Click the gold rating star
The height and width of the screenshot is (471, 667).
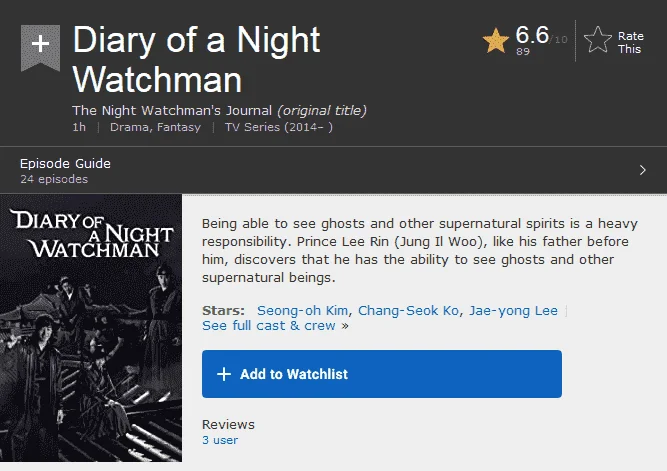(x=496, y=41)
